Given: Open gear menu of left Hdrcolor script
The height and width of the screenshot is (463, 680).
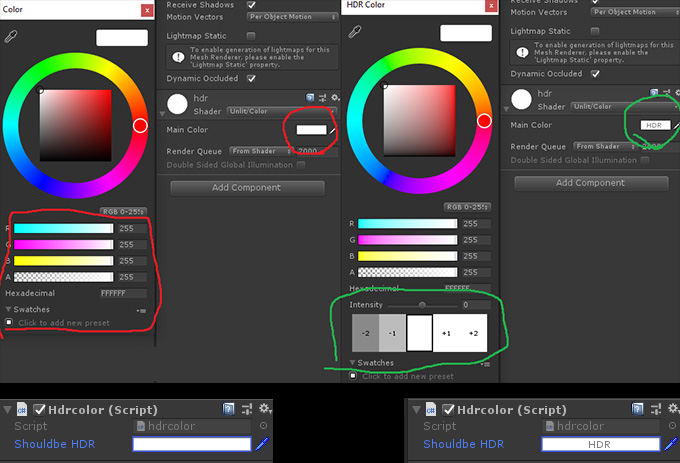Looking at the screenshot, I should tap(265, 409).
